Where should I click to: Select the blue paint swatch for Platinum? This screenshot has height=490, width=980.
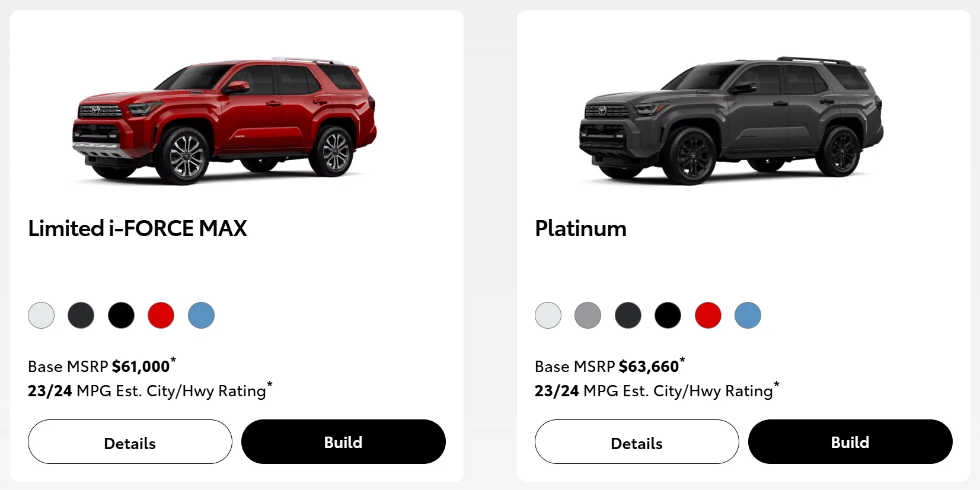click(x=748, y=315)
